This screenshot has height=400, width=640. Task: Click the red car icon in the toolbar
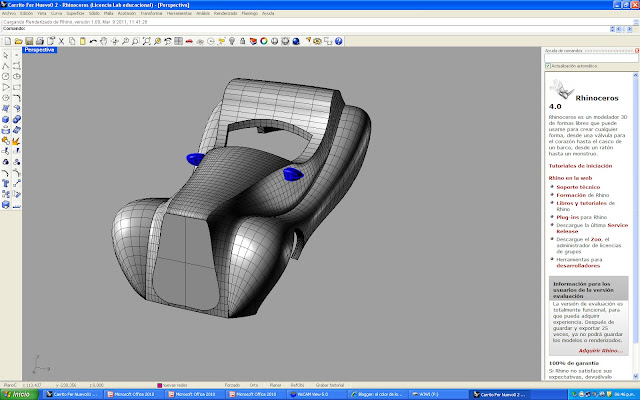pos(189,41)
